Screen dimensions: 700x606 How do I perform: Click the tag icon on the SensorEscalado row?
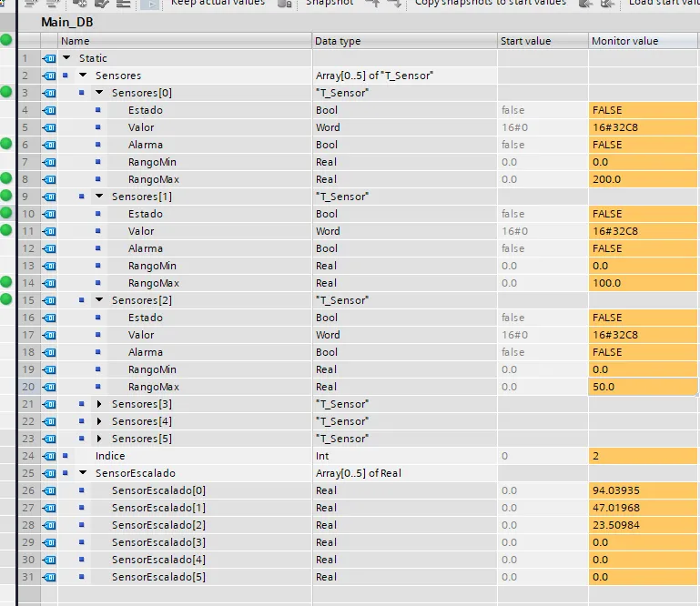pos(49,473)
